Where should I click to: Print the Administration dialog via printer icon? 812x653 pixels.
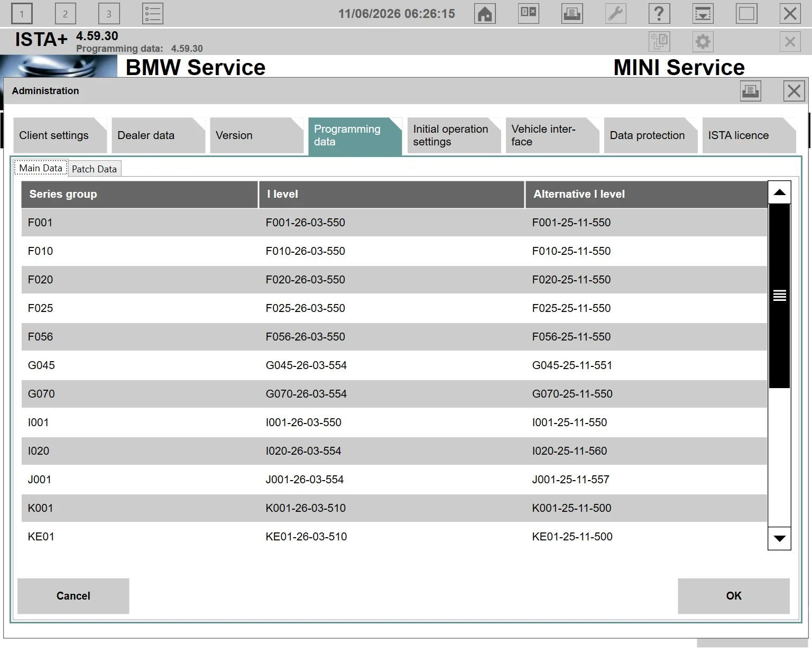pos(750,91)
